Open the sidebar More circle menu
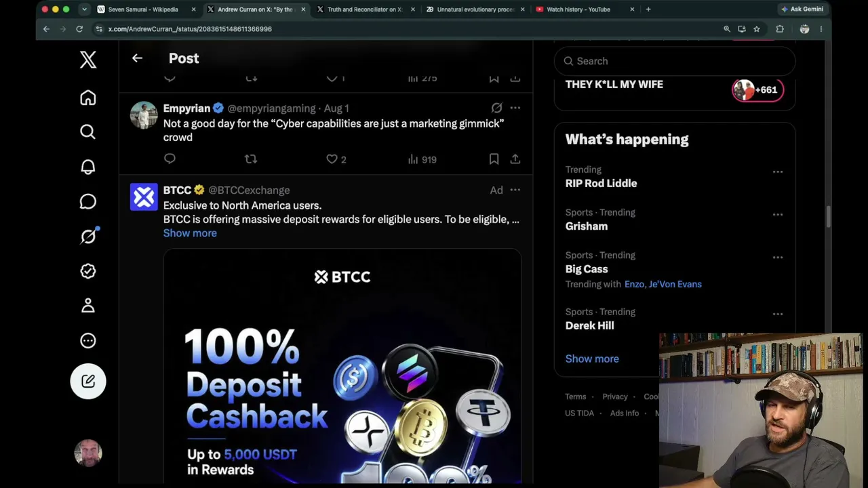The image size is (868, 488). click(x=88, y=341)
